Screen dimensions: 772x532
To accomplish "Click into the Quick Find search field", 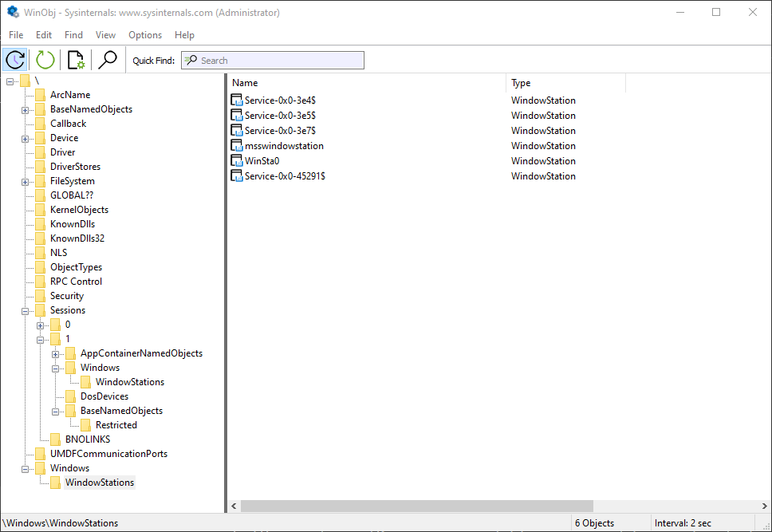I will (279, 61).
